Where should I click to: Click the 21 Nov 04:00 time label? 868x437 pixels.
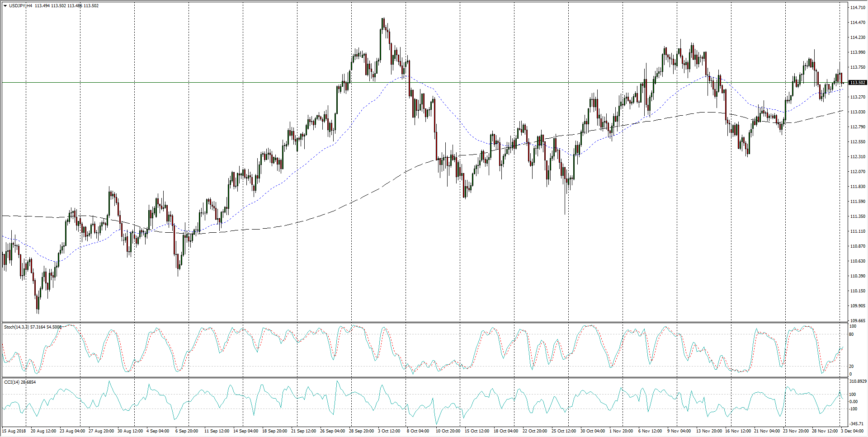[767, 431]
